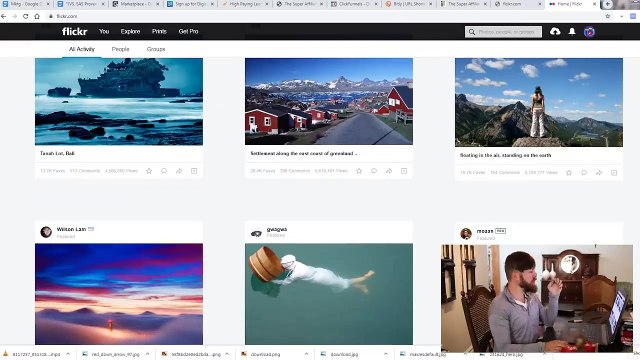Screen dimensions: 640x360
Task: Open the woman on mountain thumbnail
Action: tap(539, 102)
